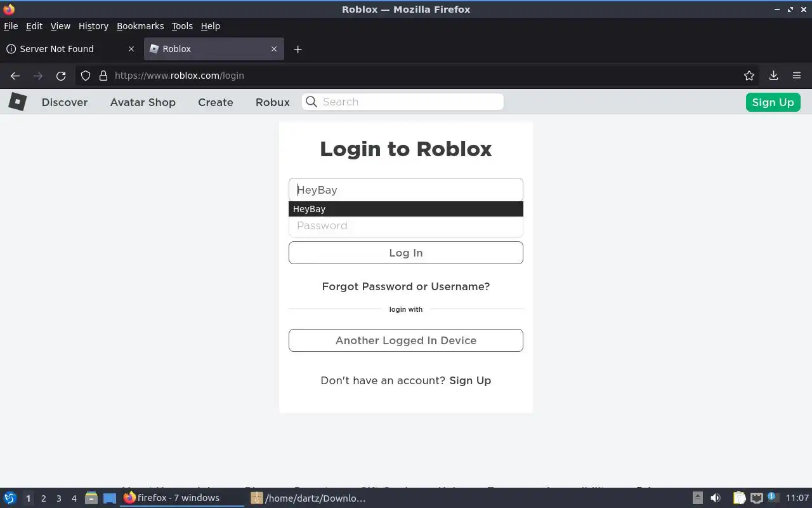
Task: Close the Roblox tab
Action: [274, 49]
